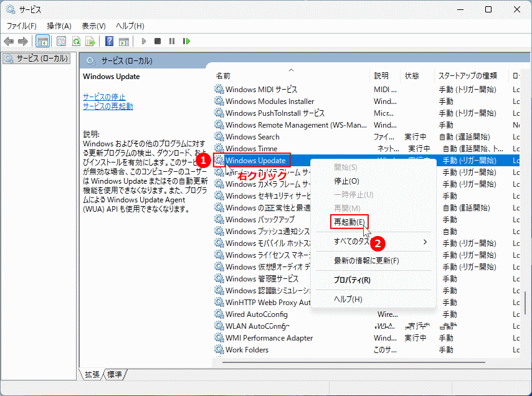Open the Help question mark icon

109,41
